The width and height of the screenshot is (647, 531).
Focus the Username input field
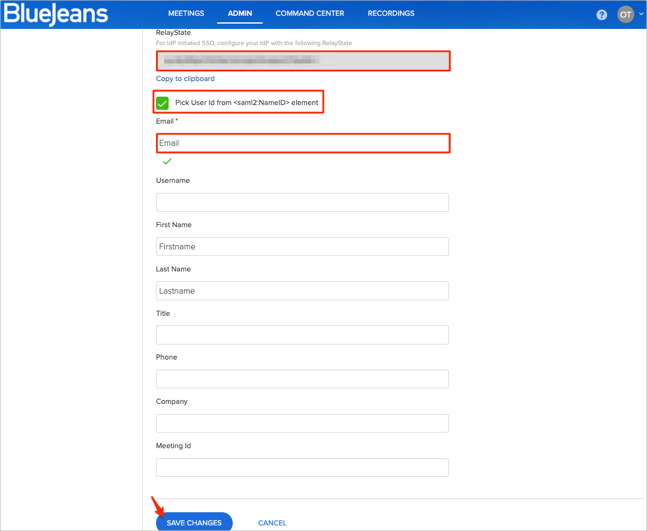(x=302, y=202)
